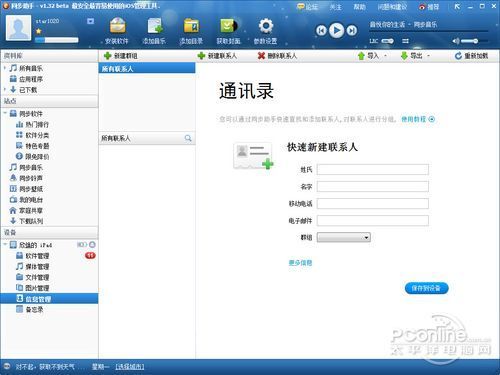
Task: Open the 论坛 forum link
Action: coord(308,6)
